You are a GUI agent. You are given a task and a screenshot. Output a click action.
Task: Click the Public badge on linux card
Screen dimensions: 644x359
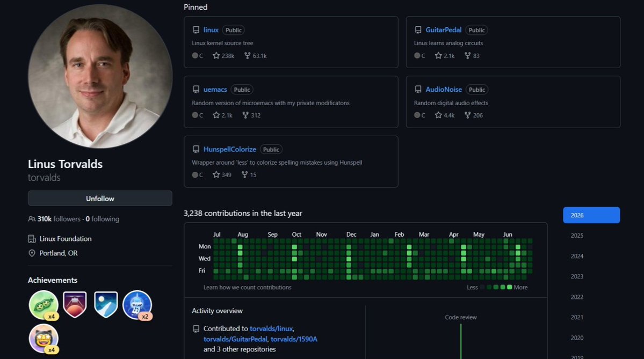click(x=233, y=30)
